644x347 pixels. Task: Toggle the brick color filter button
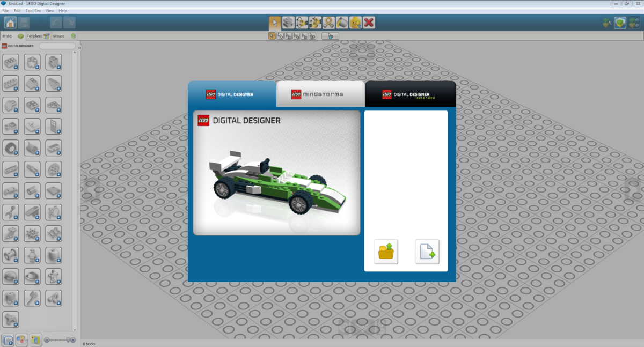coord(22,340)
